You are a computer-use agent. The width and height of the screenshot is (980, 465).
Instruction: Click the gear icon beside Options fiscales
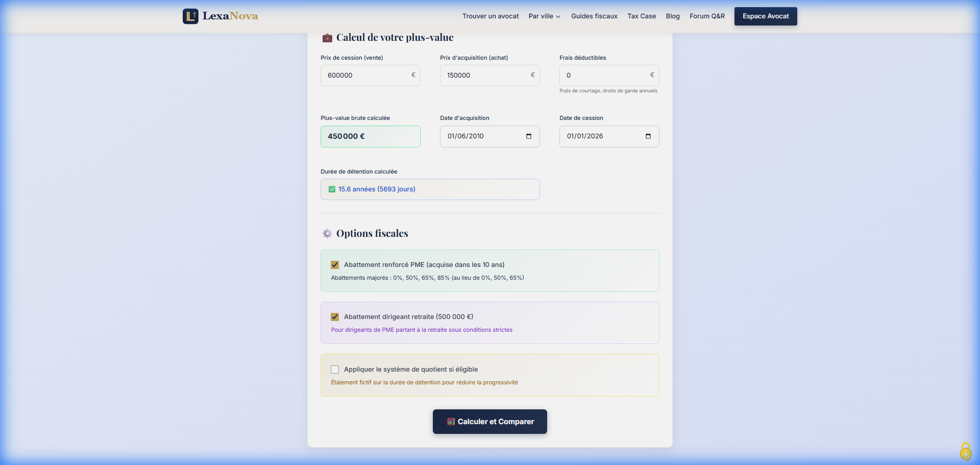click(x=327, y=234)
